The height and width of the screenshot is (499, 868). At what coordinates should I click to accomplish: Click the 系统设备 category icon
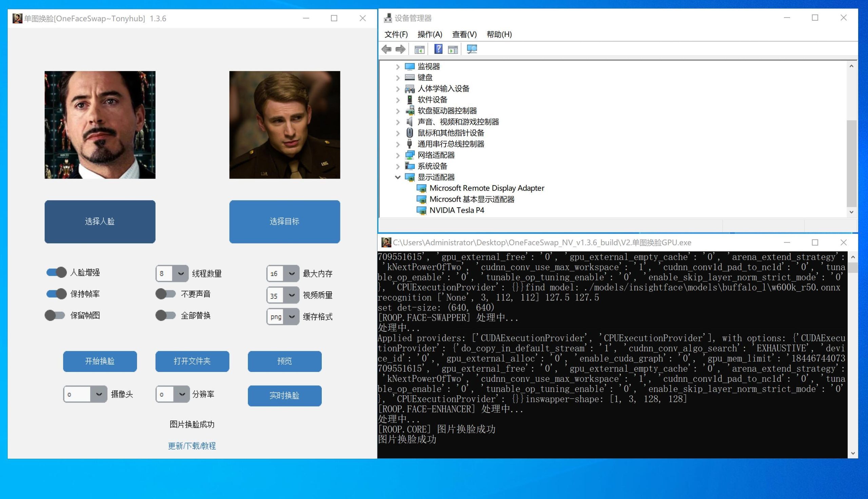(410, 166)
